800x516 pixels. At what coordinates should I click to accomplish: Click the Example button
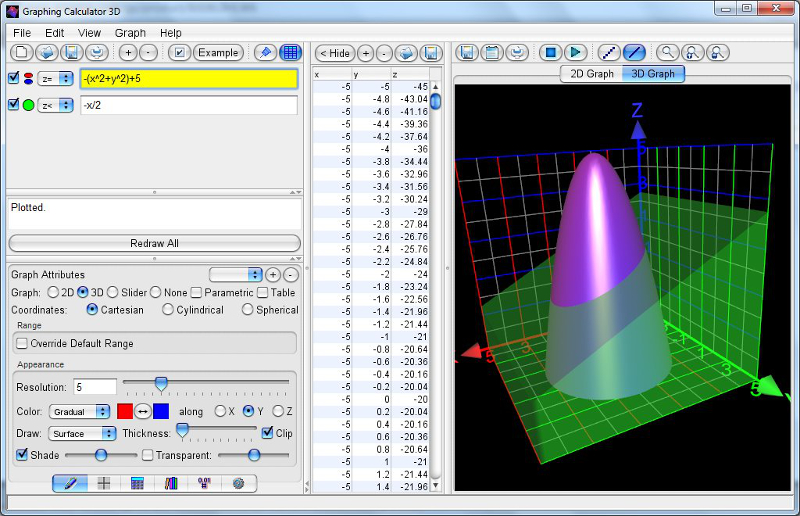tap(218, 53)
